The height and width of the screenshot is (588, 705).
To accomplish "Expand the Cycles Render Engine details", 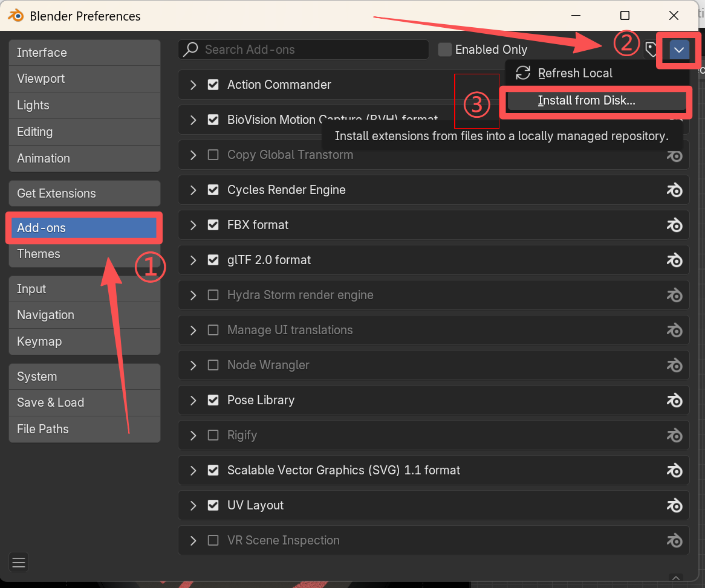I will (x=193, y=190).
